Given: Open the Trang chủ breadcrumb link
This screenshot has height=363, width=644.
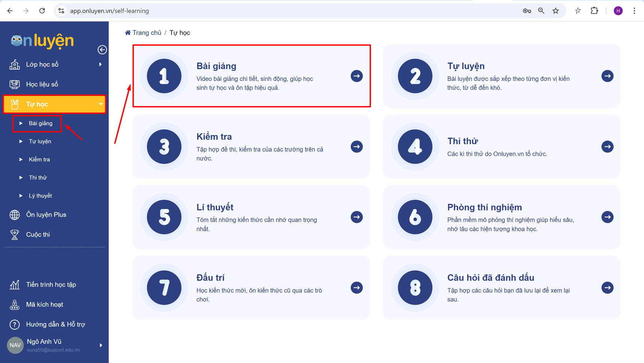Looking at the screenshot, I should (x=146, y=33).
